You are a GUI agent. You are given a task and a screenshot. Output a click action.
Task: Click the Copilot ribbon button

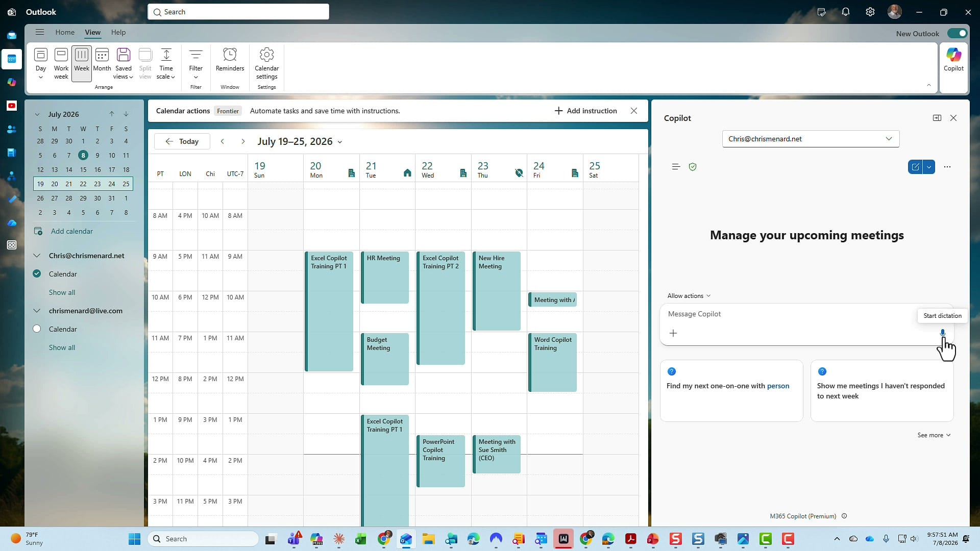(953, 60)
